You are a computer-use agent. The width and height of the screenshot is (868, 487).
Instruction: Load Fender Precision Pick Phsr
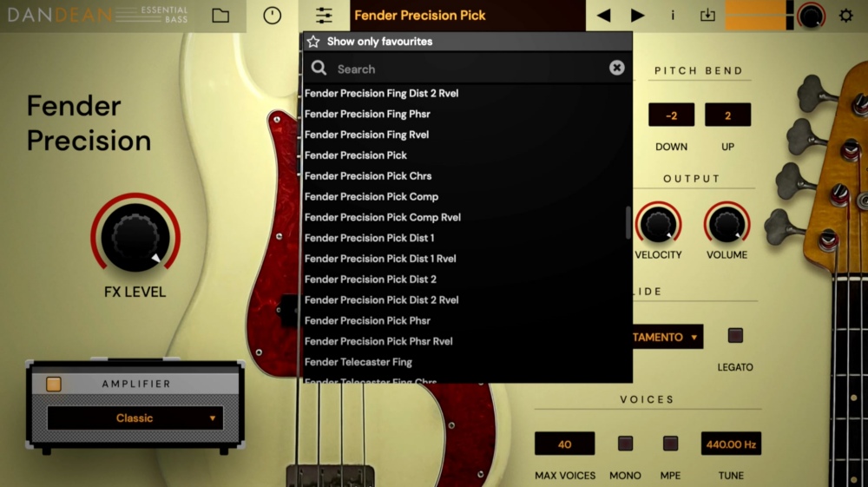coord(367,320)
